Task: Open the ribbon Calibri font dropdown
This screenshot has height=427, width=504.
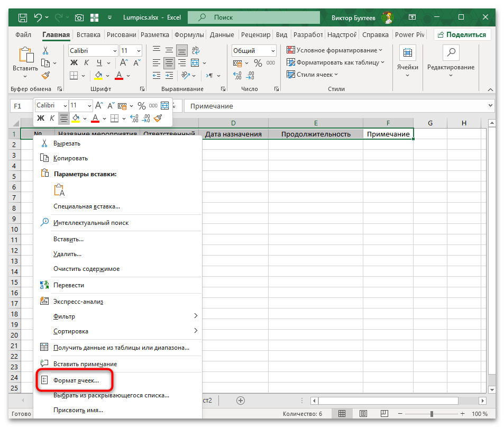Action: [115, 51]
